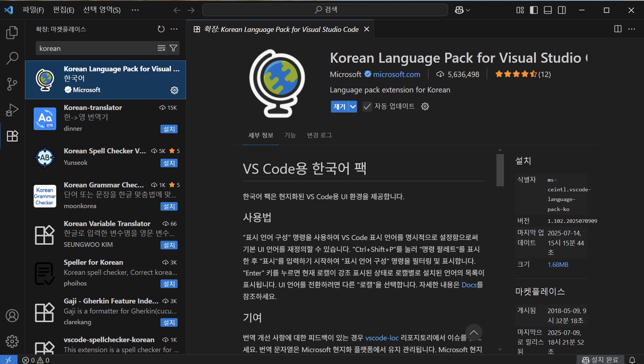644x364 pixels.
Task: Open the Docs link in usage text
Action: point(469,285)
